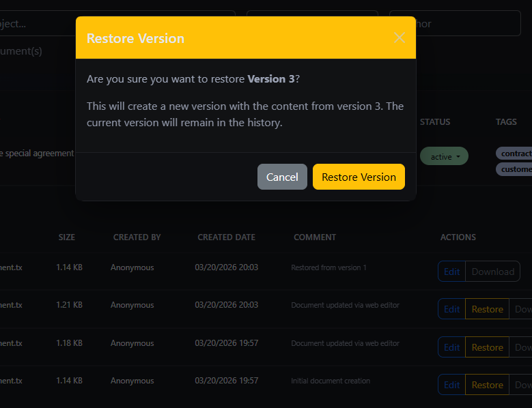
Task: Click the COMMENT column header
Action: [315, 237]
